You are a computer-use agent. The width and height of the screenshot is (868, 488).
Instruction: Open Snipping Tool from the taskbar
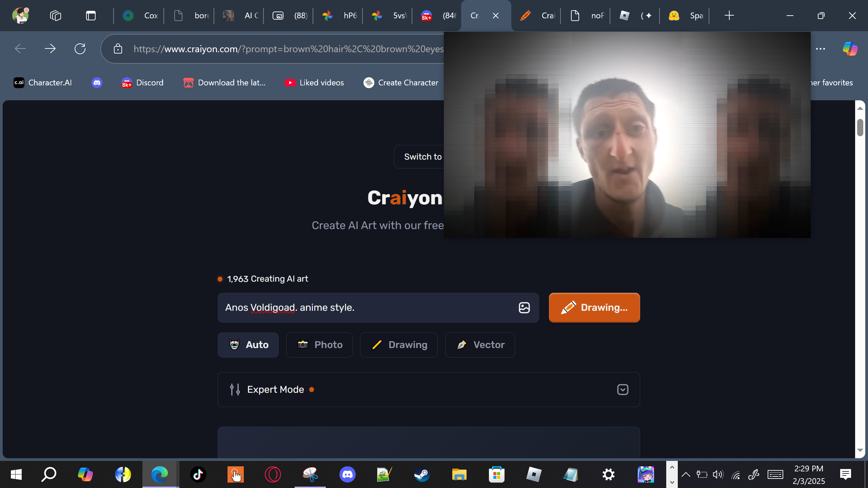point(310,474)
